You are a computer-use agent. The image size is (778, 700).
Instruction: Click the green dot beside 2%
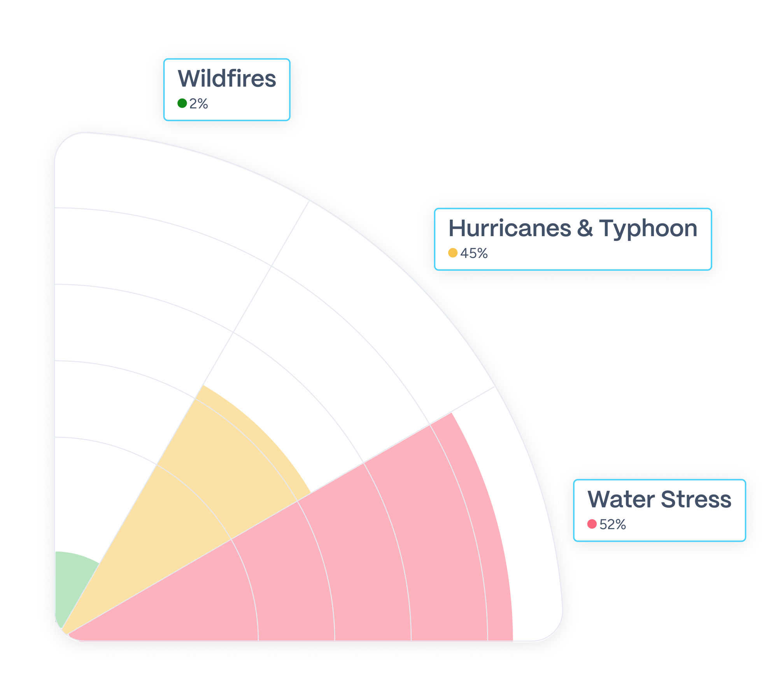pyautogui.click(x=182, y=103)
